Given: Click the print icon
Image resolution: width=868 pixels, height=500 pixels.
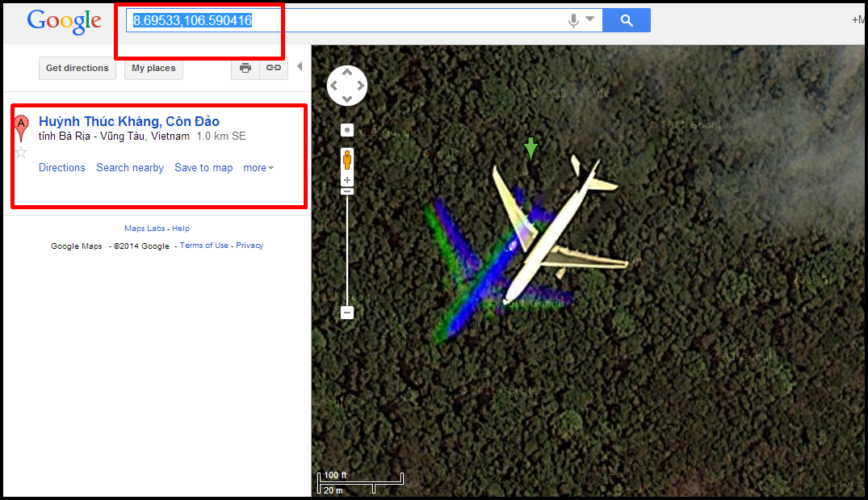Looking at the screenshot, I should pyautogui.click(x=245, y=68).
